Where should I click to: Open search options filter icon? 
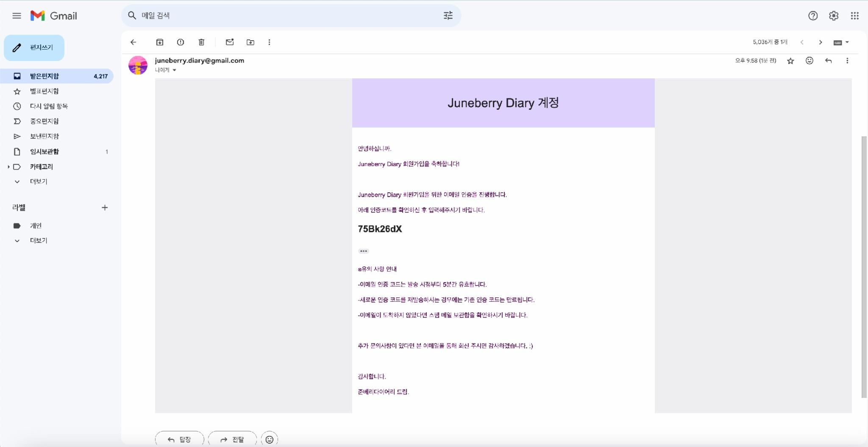448,16
